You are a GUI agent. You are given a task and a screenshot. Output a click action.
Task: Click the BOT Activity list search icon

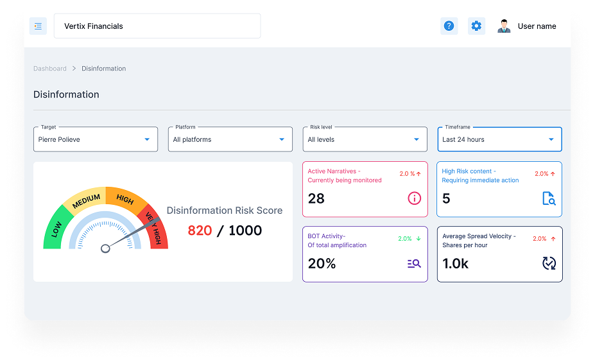click(414, 263)
